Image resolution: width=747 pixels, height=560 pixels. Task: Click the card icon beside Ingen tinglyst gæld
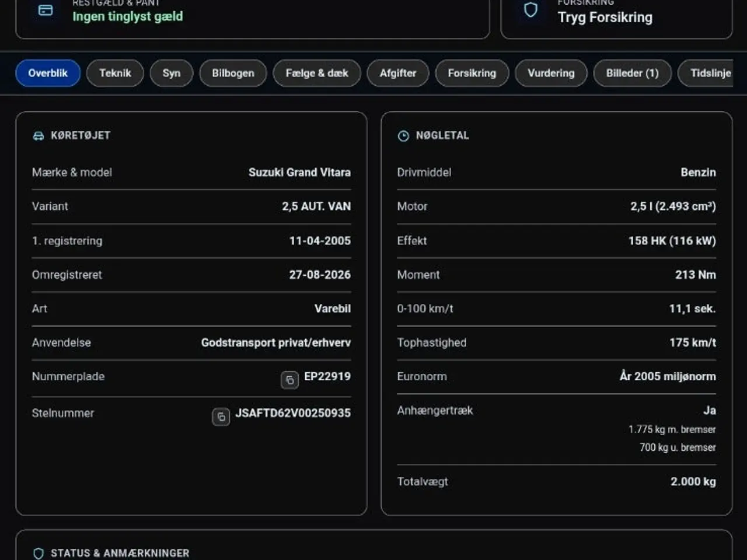coord(46,10)
